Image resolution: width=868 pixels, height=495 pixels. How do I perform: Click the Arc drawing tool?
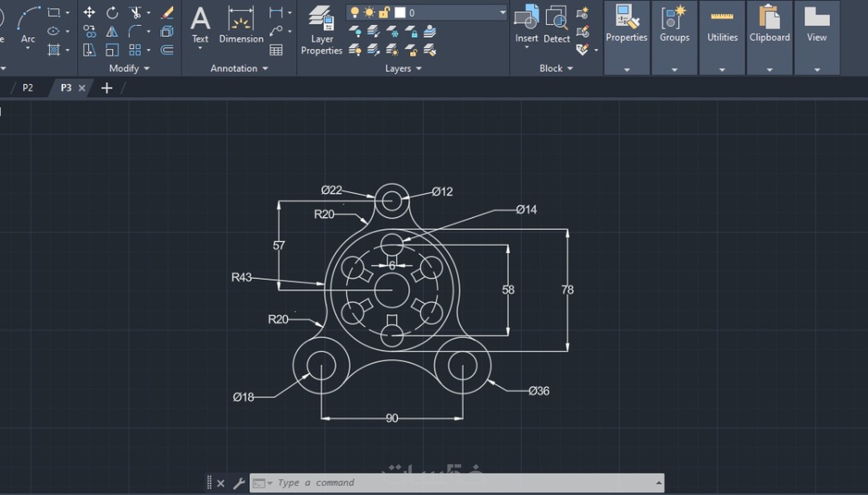[28, 26]
